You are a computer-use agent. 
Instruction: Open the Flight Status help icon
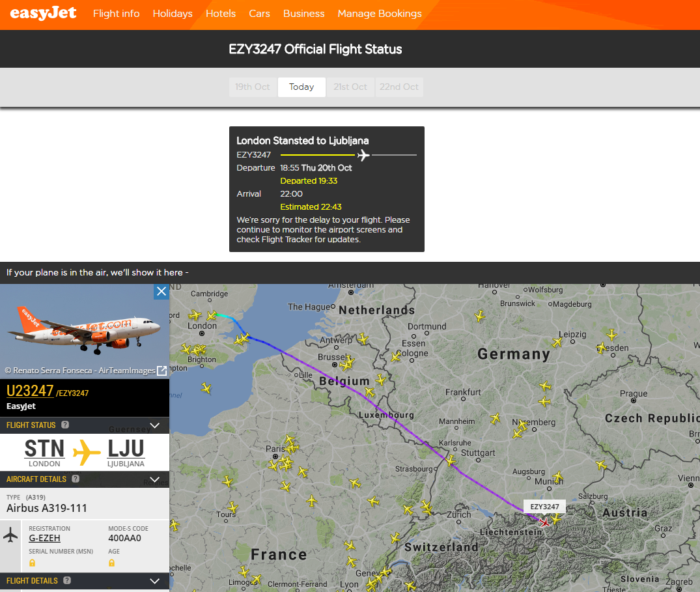point(64,425)
